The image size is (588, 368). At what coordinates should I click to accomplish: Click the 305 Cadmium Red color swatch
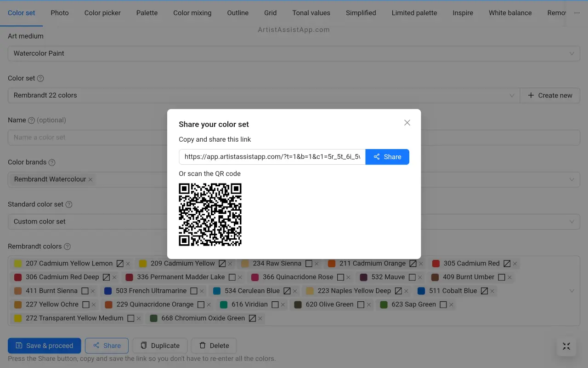[x=436, y=264]
